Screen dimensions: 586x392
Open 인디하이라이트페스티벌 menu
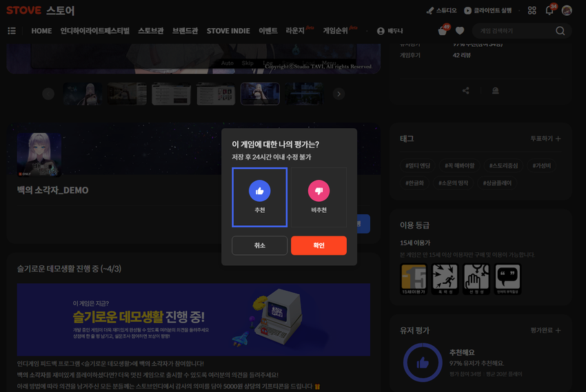[x=95, y=31]
